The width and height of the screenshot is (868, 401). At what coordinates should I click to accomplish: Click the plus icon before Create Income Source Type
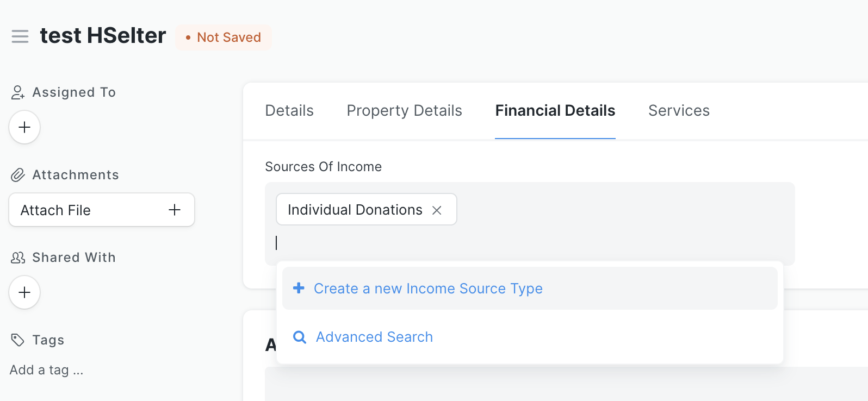299,288
